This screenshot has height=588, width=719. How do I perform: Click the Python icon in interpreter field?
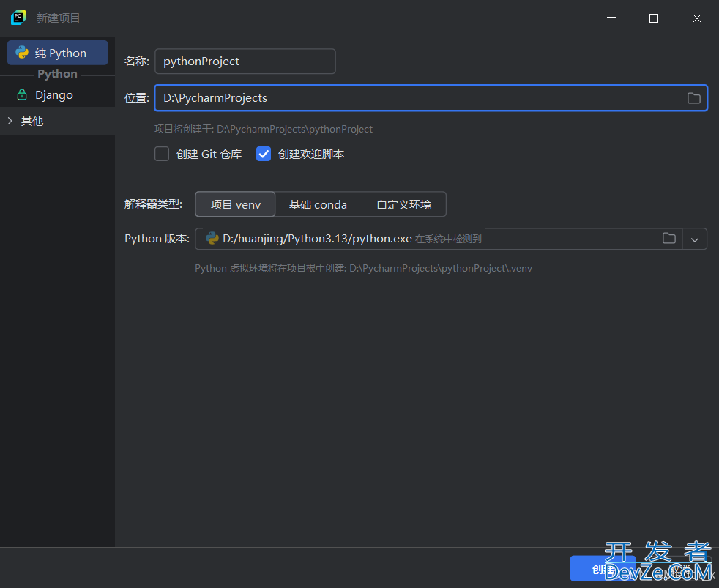tap(212, 239)
